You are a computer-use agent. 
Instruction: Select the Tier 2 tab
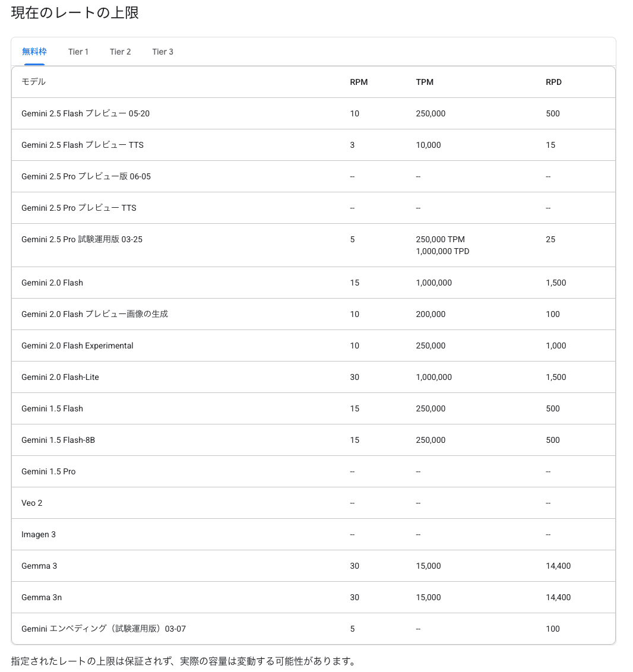120,52
